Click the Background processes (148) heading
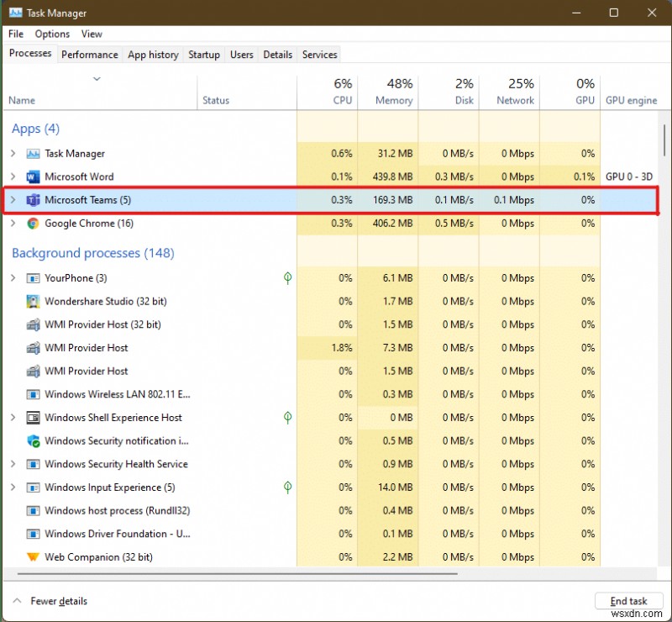 point(93,253)
